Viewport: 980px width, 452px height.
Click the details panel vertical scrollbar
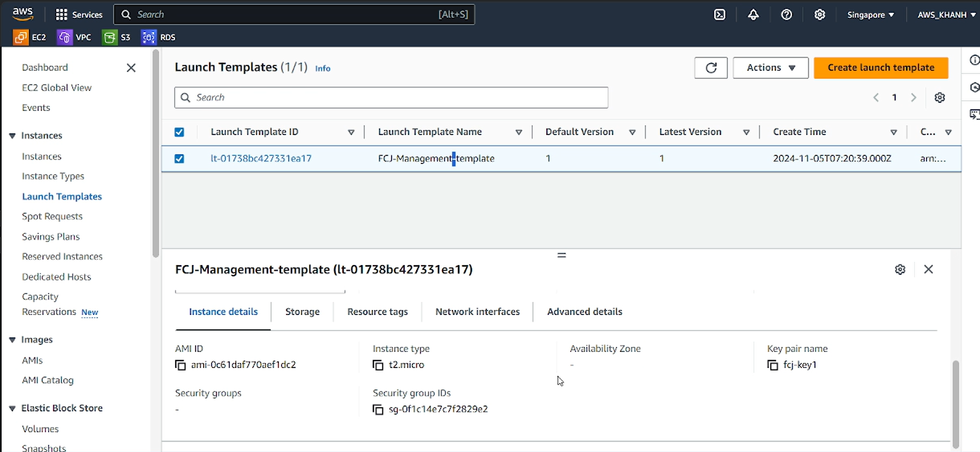tap(955, 404)
